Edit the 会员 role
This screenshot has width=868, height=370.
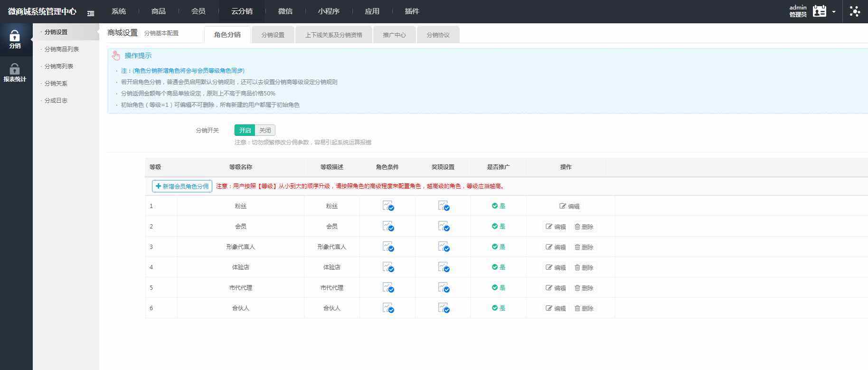point(556,227)
